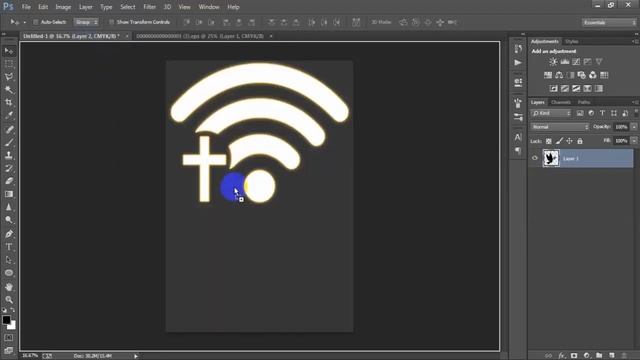Open the Adjustments panel flyout menu

click(635, 41)
